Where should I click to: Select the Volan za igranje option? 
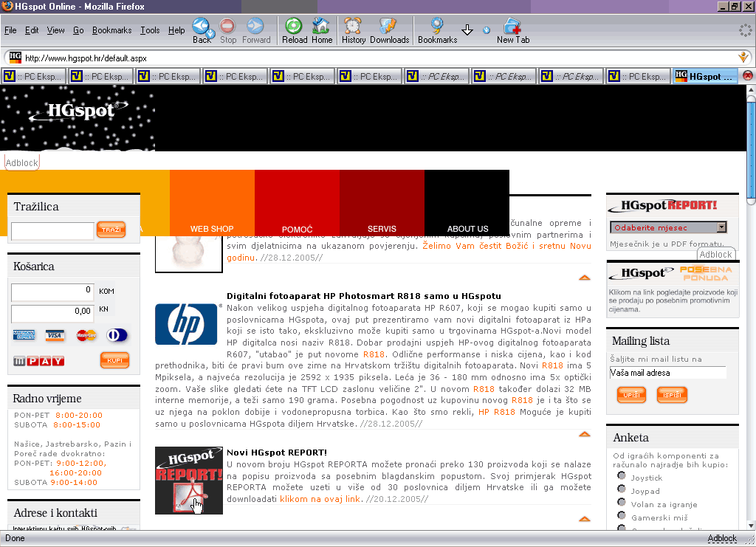click(x=622, y=503)
